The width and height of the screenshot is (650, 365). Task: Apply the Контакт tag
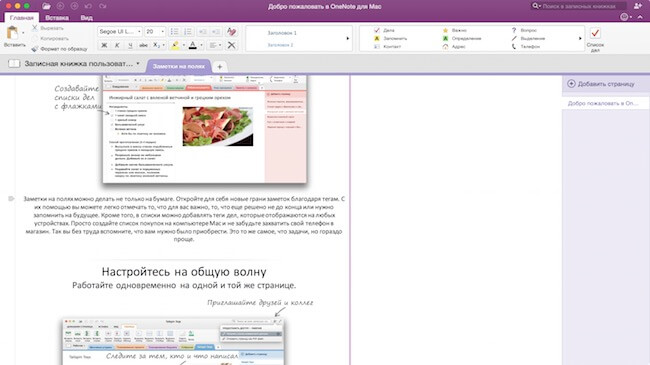coord(387,46)
